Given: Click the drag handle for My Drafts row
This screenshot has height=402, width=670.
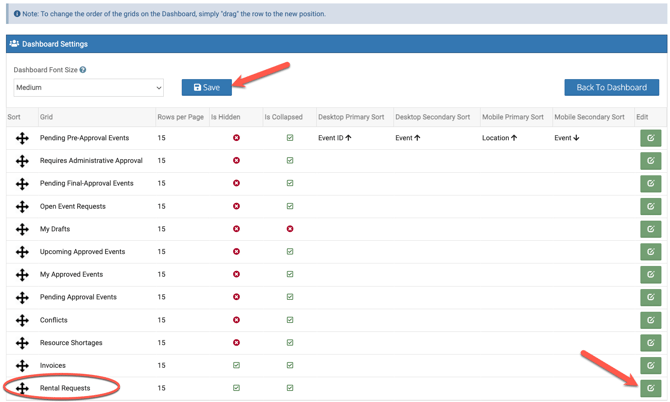Looking at the screenshot, I should (x=22, y=229).
